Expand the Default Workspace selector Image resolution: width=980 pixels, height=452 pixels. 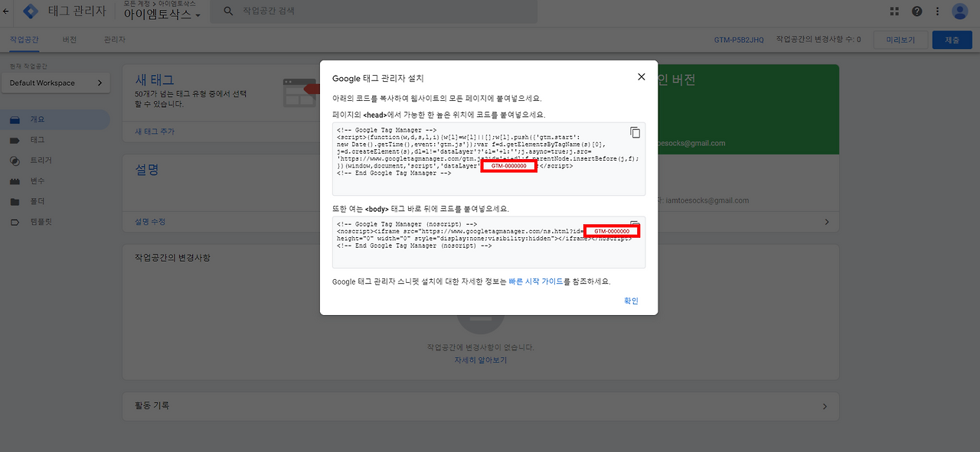pyautogui.click(x=55, y=83)
